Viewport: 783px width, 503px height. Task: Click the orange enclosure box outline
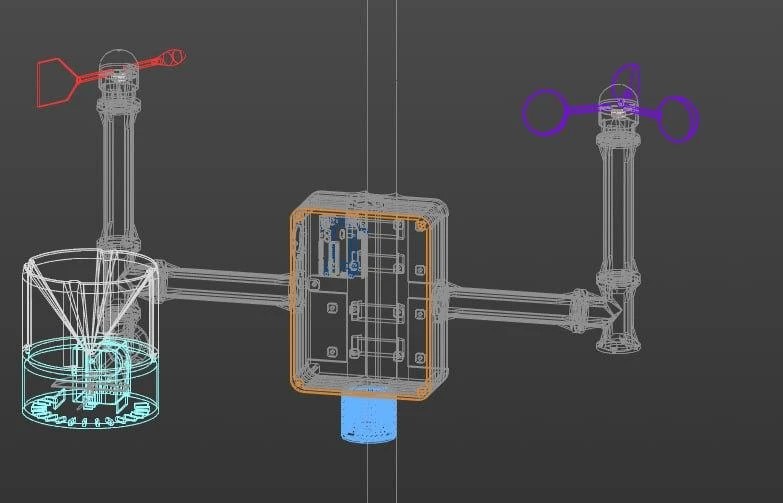pyautogui.click(x=360, y=304)
